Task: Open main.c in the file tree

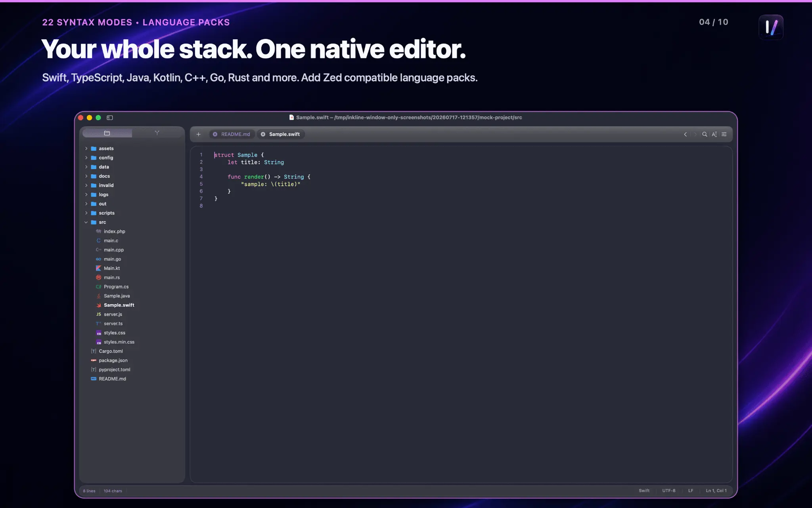Action: [x=111, y=241]
